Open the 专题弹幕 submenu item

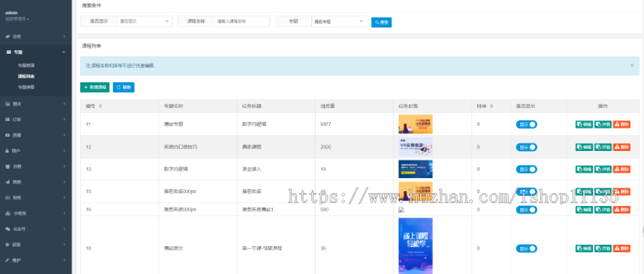coord(26,87)
